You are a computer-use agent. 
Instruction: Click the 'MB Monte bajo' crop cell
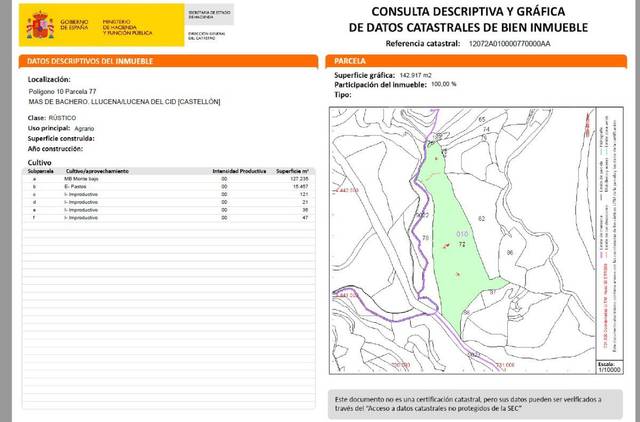[81, 179]
